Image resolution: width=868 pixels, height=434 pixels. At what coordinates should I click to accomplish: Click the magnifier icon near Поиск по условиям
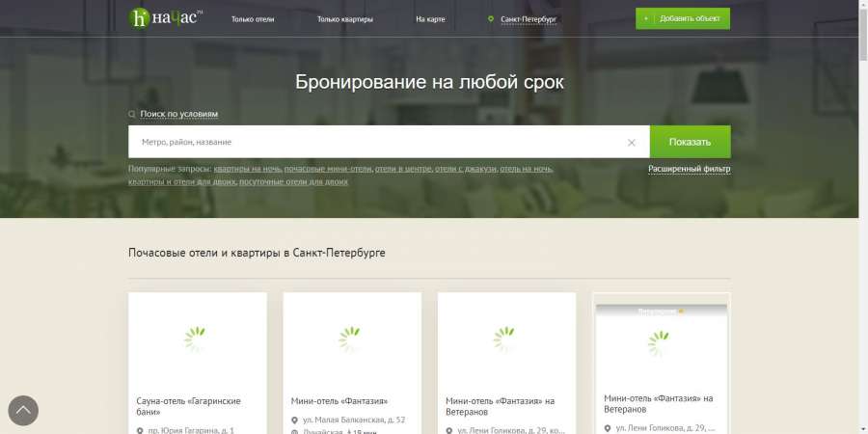coord(132,114)
